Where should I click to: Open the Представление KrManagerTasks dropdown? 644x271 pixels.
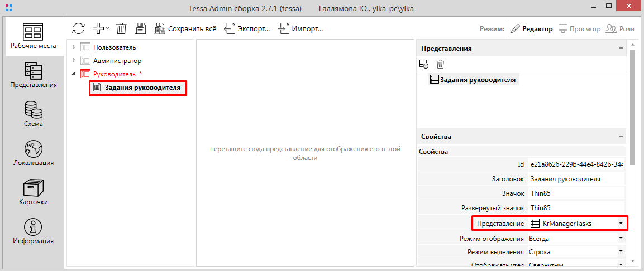click(620, 224)
